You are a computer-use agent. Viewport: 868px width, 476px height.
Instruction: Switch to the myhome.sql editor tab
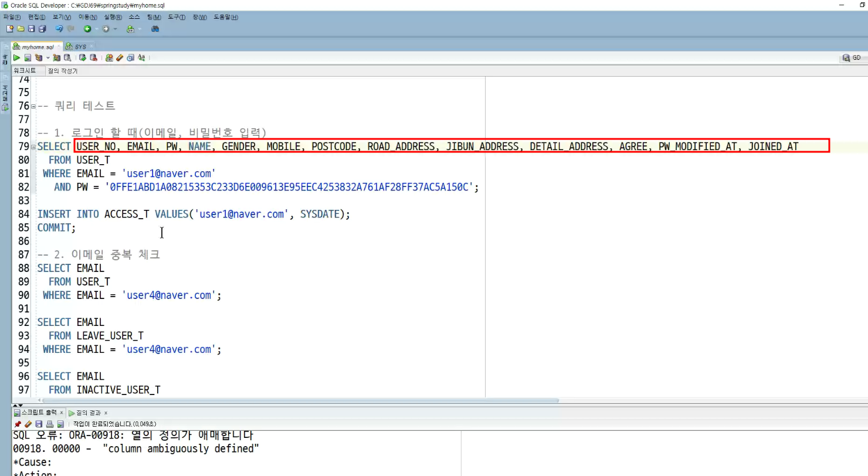point(38,46)
